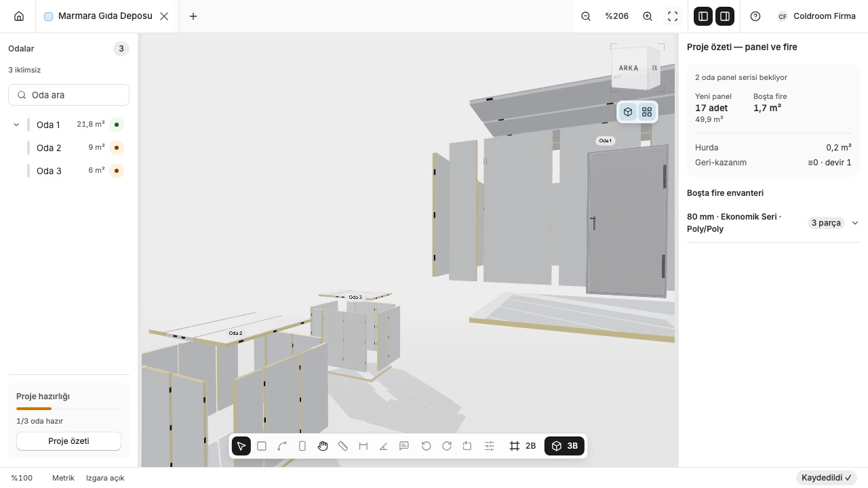Viewport: 868px width, 488px height.
Task: Click the 1/3 oda hazır text
Action: [39, 421]
